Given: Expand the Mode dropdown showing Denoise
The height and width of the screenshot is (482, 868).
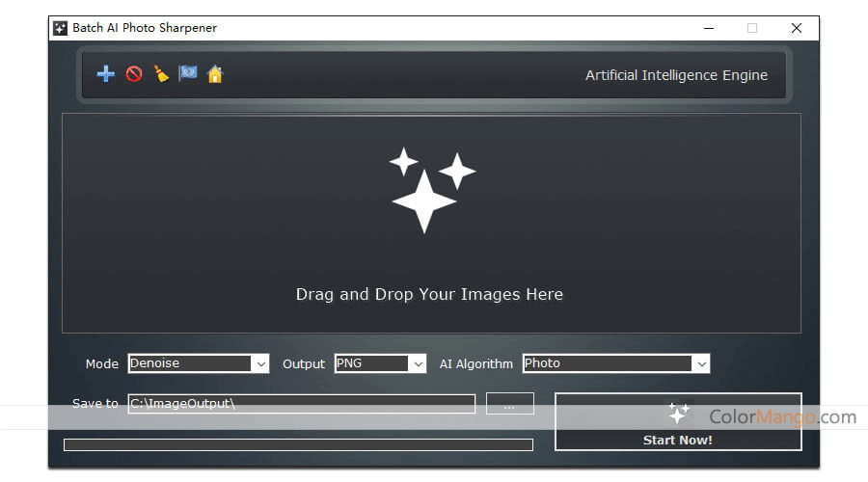Looking at the screenshot, I should point(259,363).
